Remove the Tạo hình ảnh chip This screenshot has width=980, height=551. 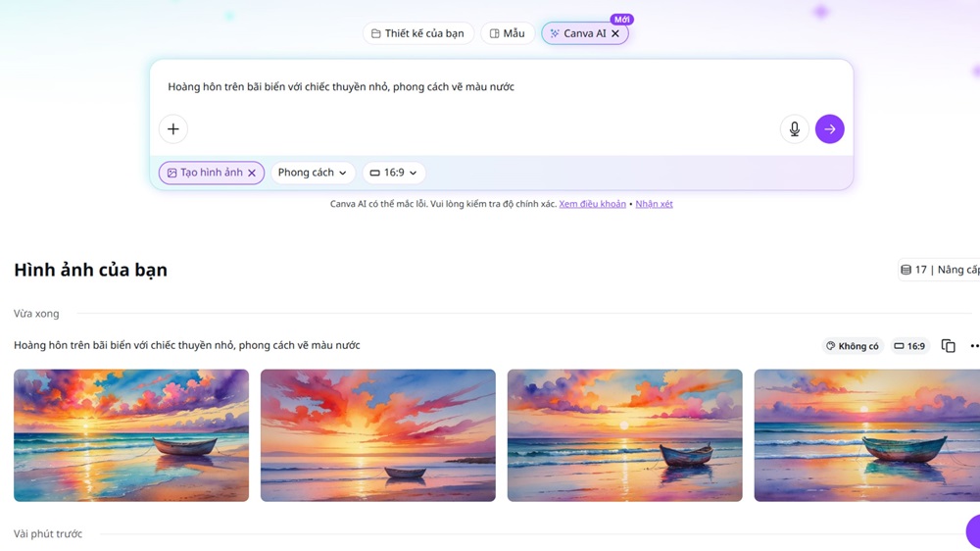coord(252,173)
